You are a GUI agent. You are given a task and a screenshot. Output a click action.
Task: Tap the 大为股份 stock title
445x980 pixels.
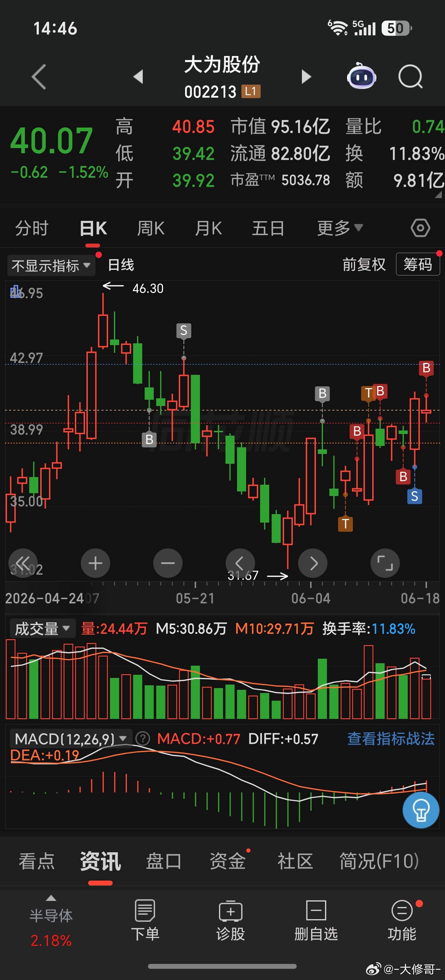(x=222, y=65)
